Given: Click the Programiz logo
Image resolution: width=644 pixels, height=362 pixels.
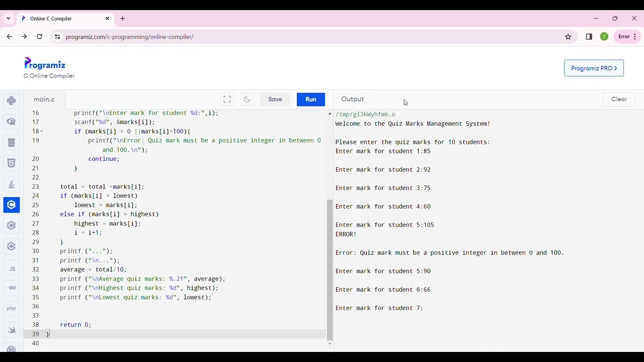Looking at the screenshot, I should (45, 64).
